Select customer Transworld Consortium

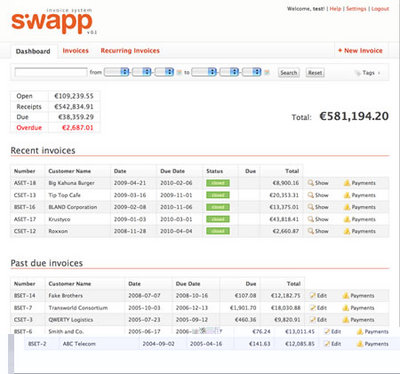78,308
